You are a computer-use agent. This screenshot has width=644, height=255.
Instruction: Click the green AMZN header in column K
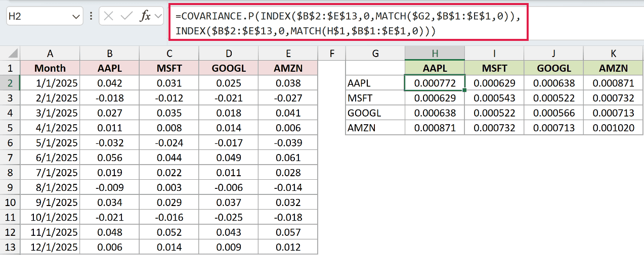coord(614,68)
